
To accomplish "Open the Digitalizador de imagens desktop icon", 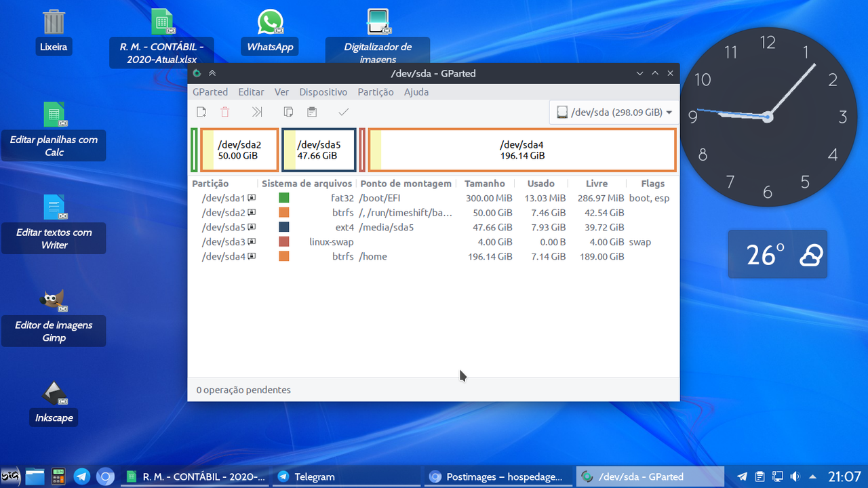I will [378, 36].
